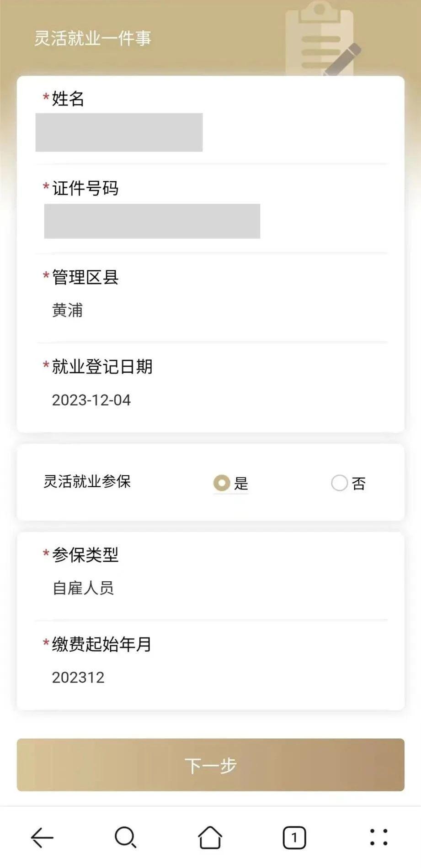This screenshot has width=421, height=868.
Task: Go to browser home icon
Action: tap(210, 837)
